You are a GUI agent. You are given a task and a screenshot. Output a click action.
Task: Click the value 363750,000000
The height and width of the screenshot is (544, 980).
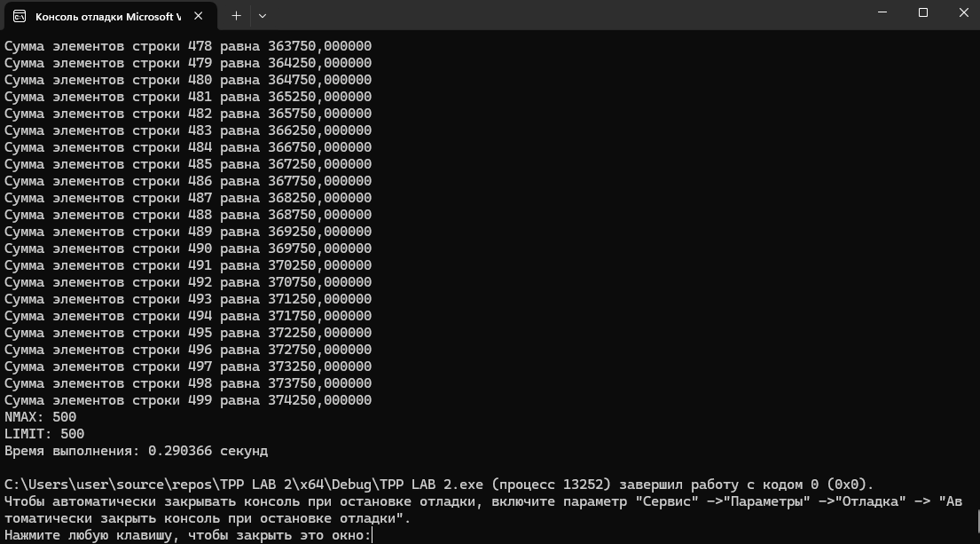320,46
